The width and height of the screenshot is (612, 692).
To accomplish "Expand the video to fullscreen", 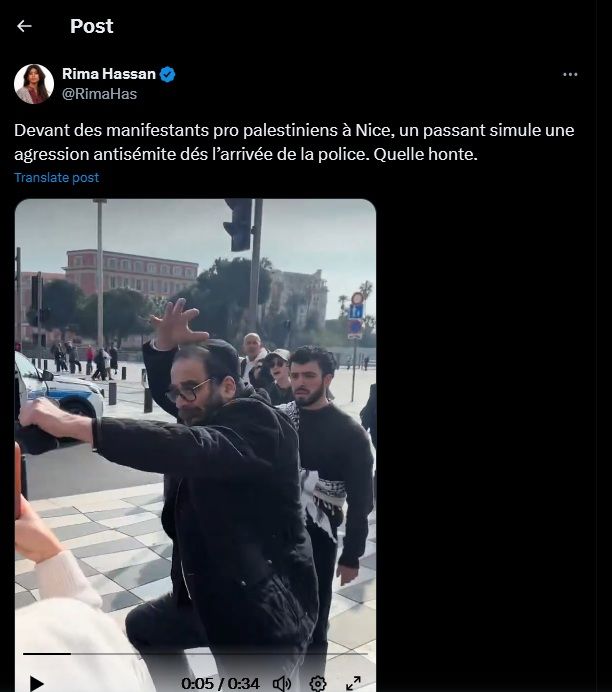I will coord(353,684).
